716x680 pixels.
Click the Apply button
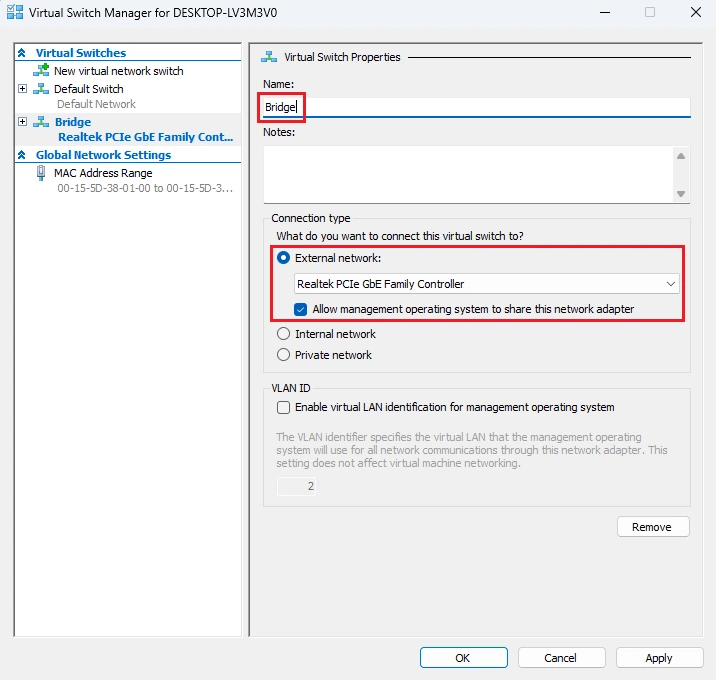pyautogui.click(x=659, y=658)
